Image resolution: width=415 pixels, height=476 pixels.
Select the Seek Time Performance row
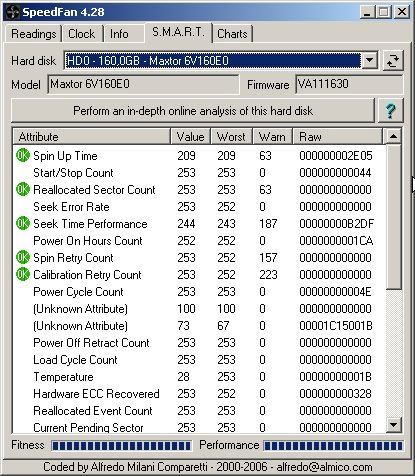pos(199,223)
